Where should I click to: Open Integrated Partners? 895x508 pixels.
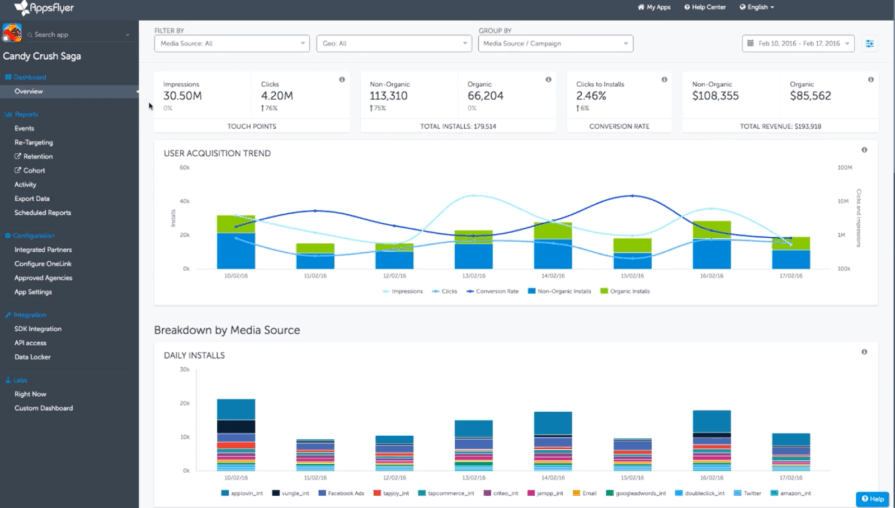click(43, 250)
